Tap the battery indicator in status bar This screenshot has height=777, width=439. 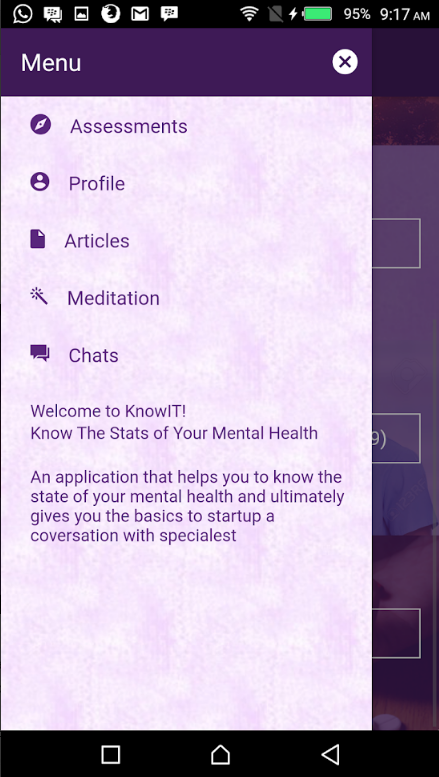tap(317, 14)
